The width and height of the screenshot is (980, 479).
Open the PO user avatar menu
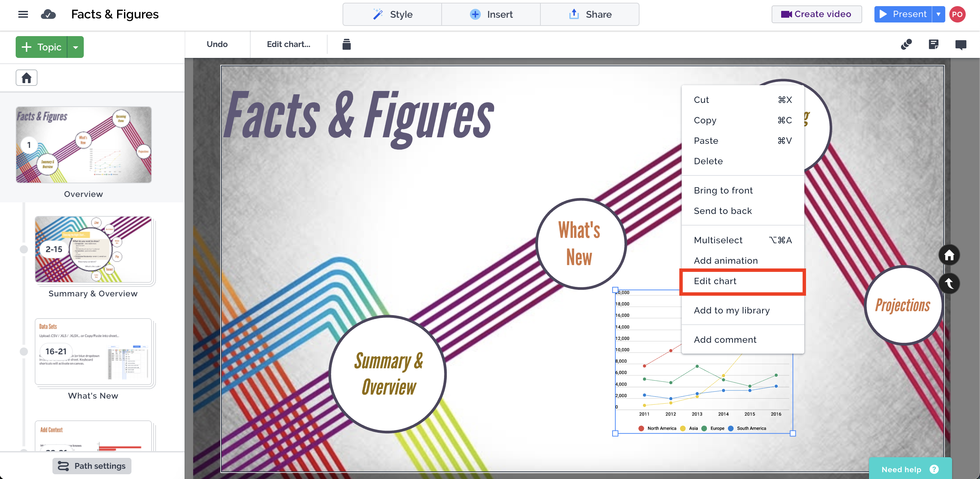point(957,14)
